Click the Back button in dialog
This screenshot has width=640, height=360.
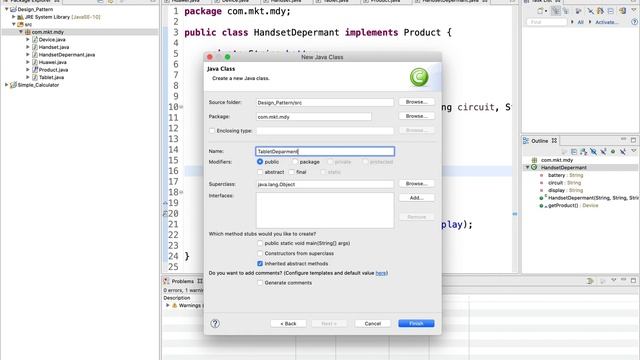coord(288,324)
